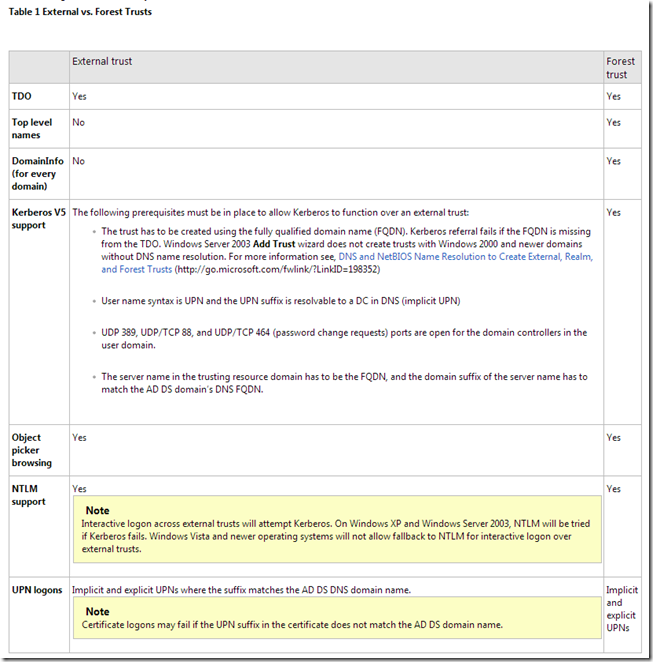Click the 'Table 1 External vs. Forest Trusts' caption
653x662 pixels.
coord(80,12)
